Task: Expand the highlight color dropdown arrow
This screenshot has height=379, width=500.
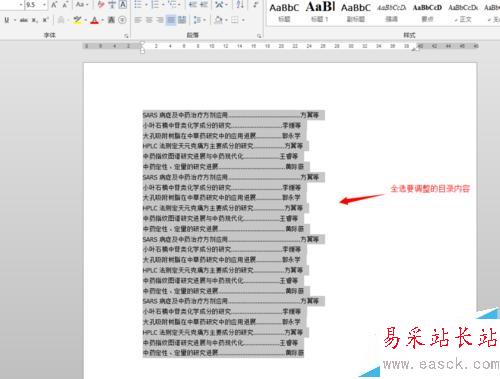Action: [x=86, y=20]
